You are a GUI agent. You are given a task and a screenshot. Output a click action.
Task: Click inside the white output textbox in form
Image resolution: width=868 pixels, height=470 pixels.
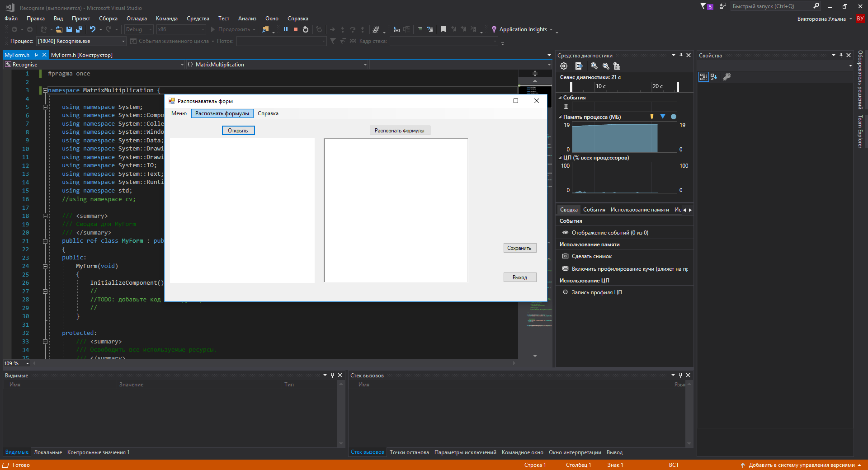point(396,211)
